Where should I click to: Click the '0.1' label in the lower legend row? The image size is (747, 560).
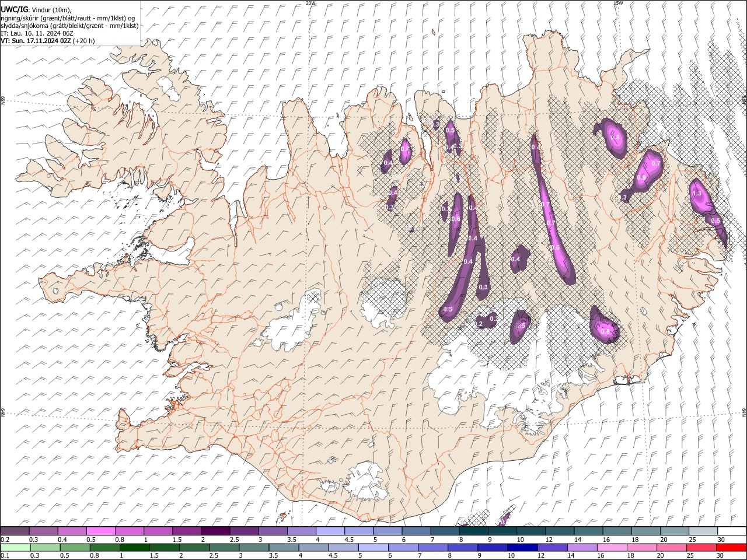(x=5, y=556)
